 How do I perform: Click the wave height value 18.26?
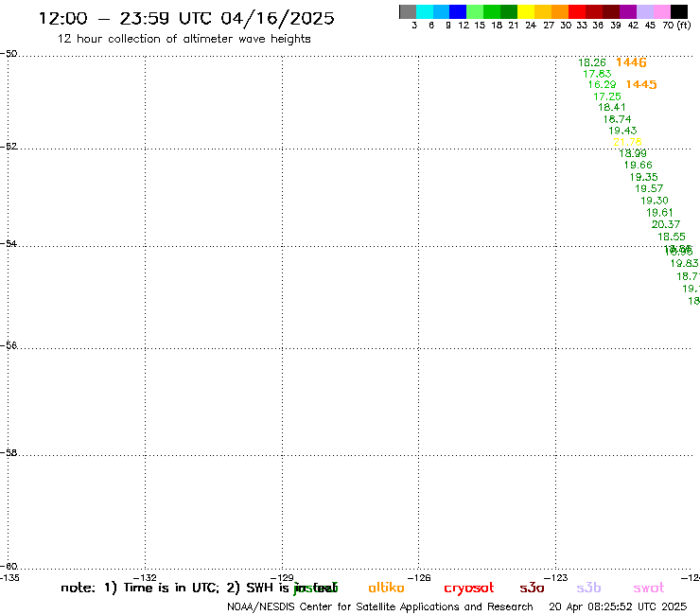pos(592,62)
